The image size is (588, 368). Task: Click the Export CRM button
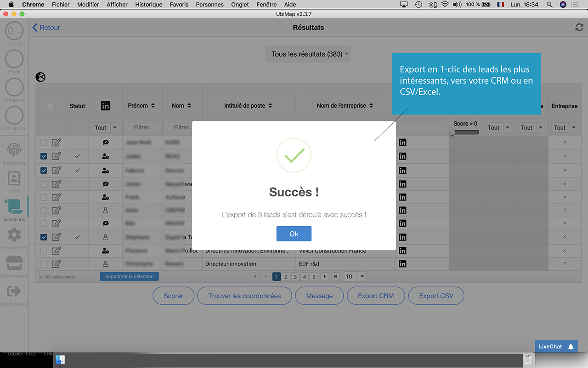click(x=376, y=296)
